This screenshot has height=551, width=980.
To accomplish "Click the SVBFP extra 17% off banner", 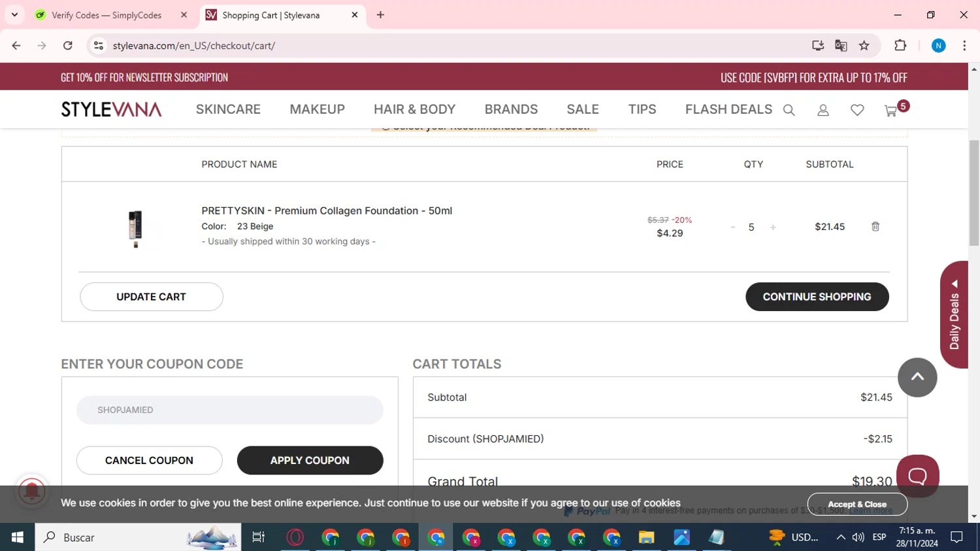I will (x=813, y=77).
